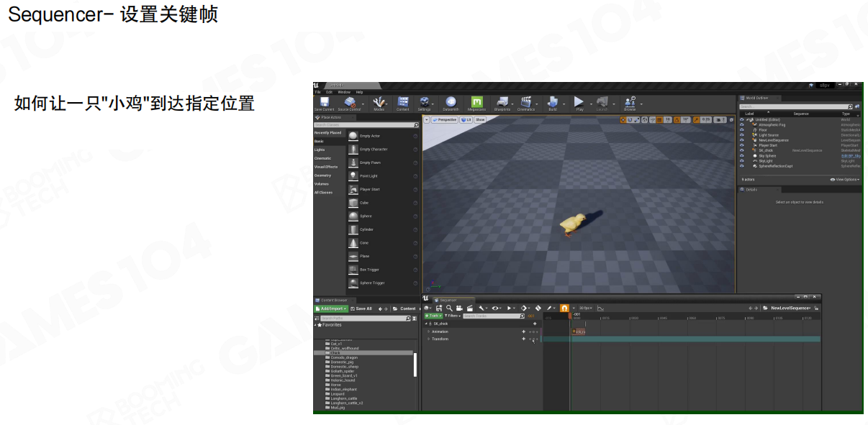
Task: Click the Megascans toolbar icon
Action: coord(476,103)
